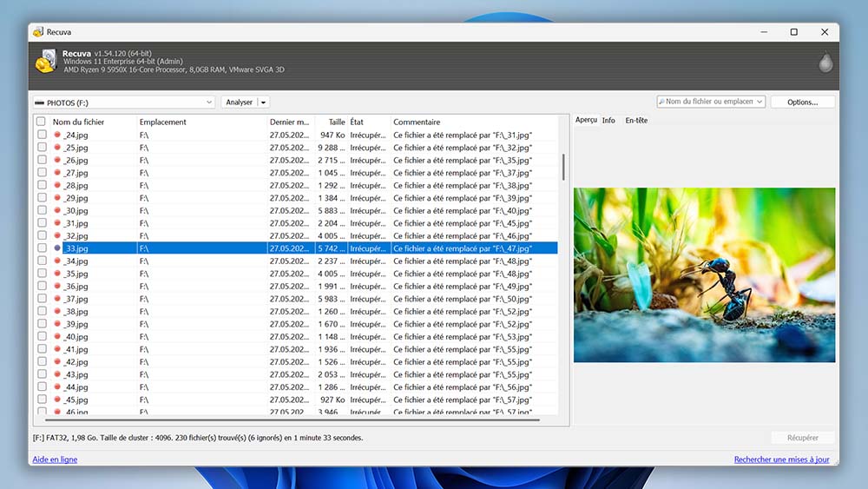Sort by the Dernier m... column header

tap(291, 122)
